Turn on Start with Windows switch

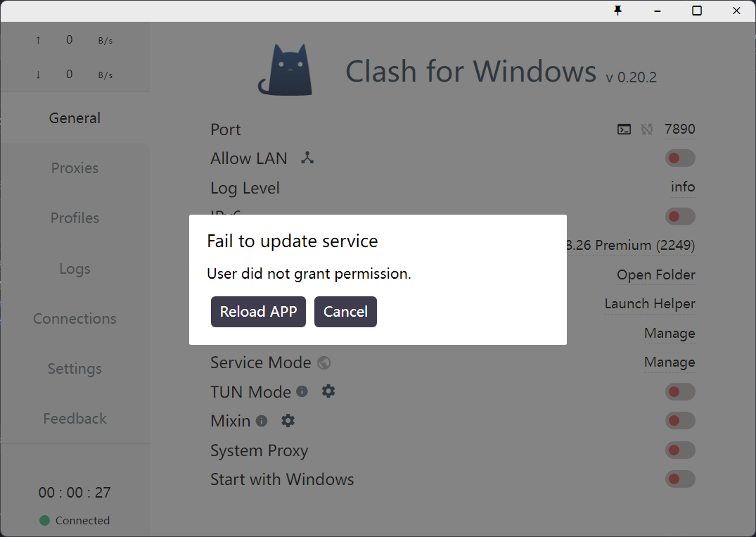pyautogui.click(x=680, y=479)
